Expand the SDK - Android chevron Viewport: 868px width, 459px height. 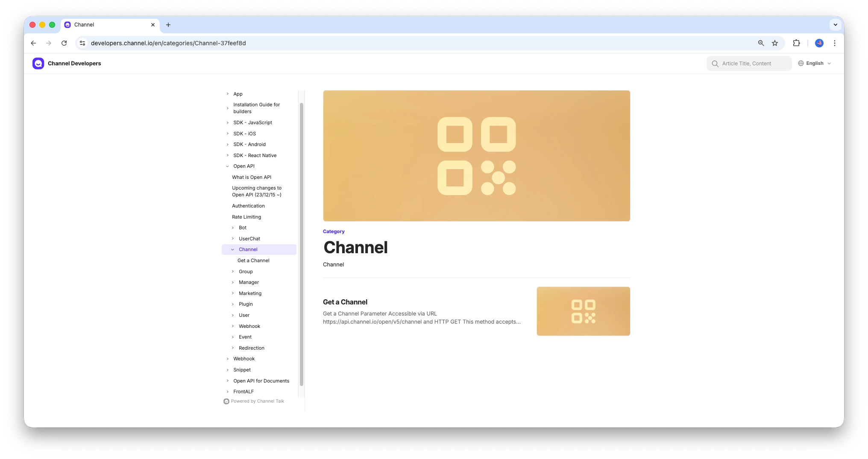pyautogui.click(x=228, y=144)
